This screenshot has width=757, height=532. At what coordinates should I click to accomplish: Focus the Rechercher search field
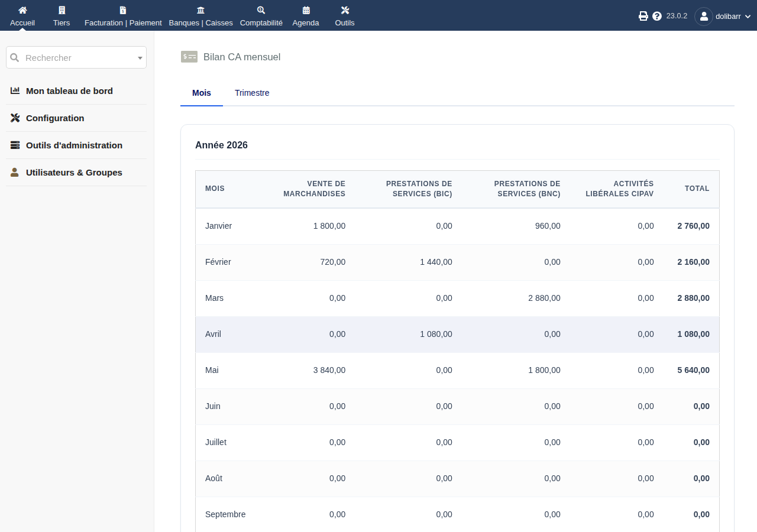coord(76,57)
